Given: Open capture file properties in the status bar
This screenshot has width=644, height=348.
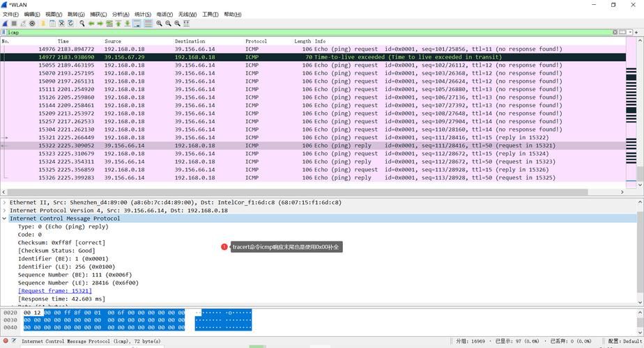Looking at the screenshot, I should click(15, 340).
